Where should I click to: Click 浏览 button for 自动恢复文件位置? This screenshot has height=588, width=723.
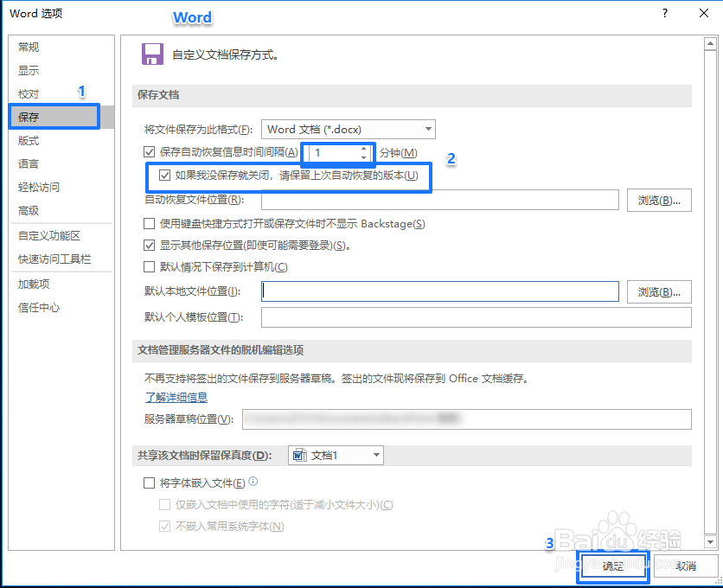click(659, 200)
